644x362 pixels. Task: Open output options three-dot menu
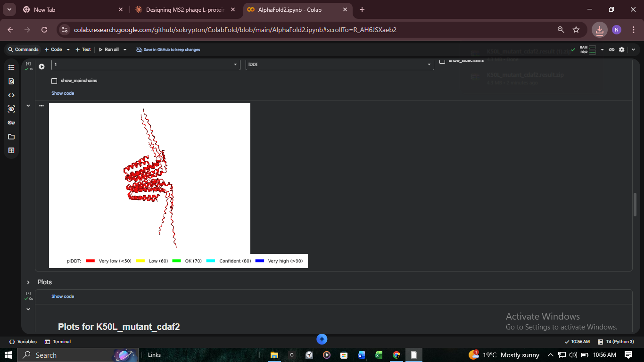(41, 106)
